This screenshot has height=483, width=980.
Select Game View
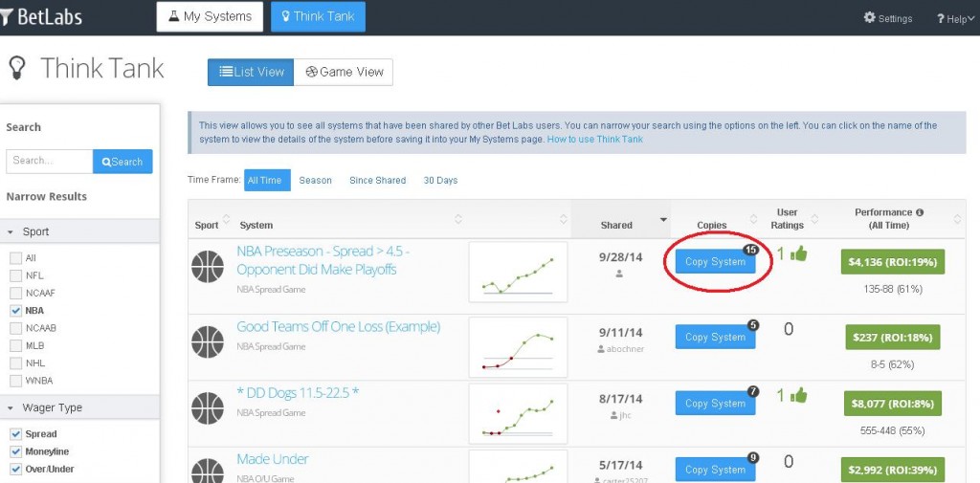[x=344, y=72]
